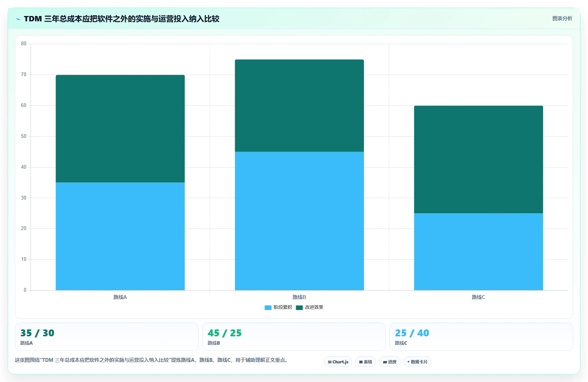Click the 路线C x-axis label
This screenshot has width=588, height=382.
pos(478,297)
